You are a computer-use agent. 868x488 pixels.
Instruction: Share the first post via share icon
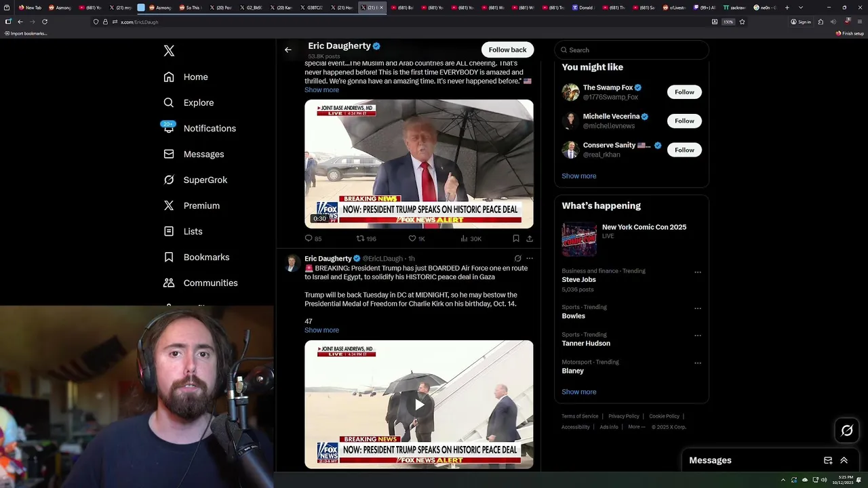(530, 239)
